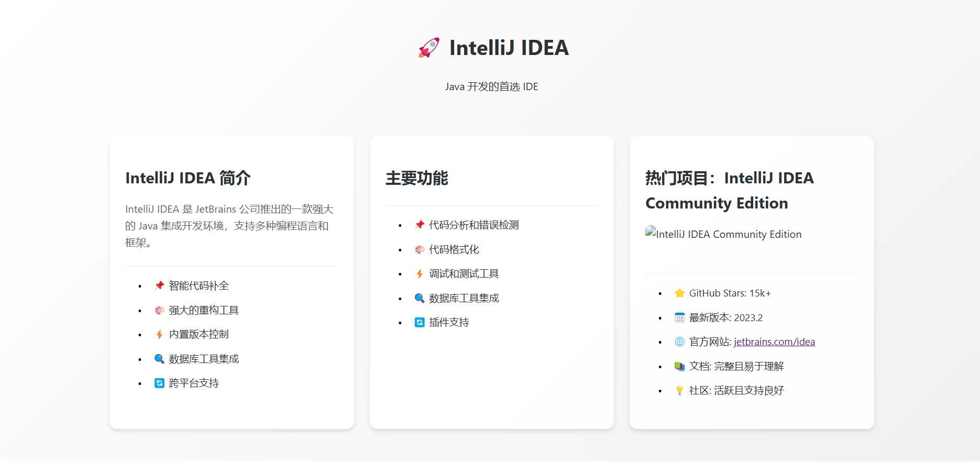Click '数据库工具集成' in the 简介 card

[204, 359]
